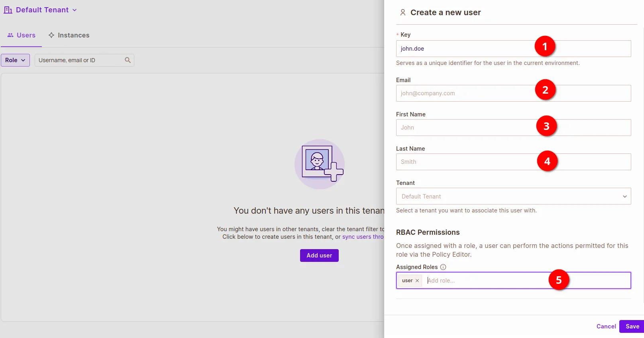Viewport: 644px width, 338px height.
Task: Click the person icon beside Create a new user
Action: point(403,13)
